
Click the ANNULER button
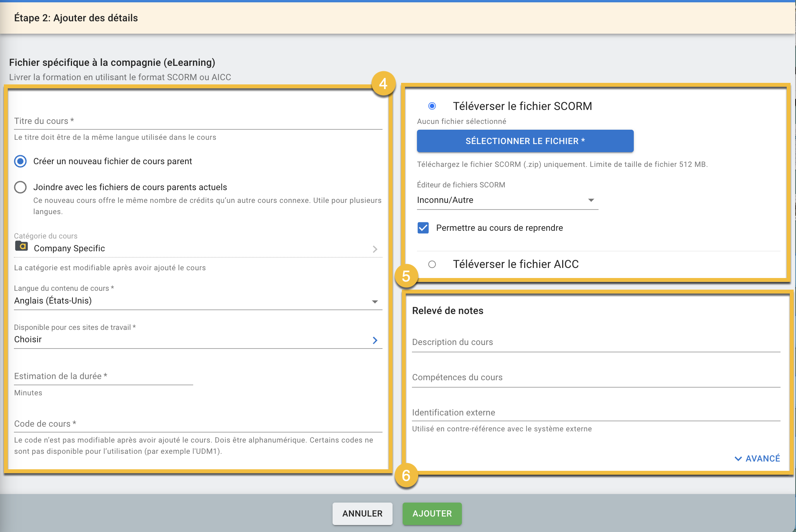[362, 513]
